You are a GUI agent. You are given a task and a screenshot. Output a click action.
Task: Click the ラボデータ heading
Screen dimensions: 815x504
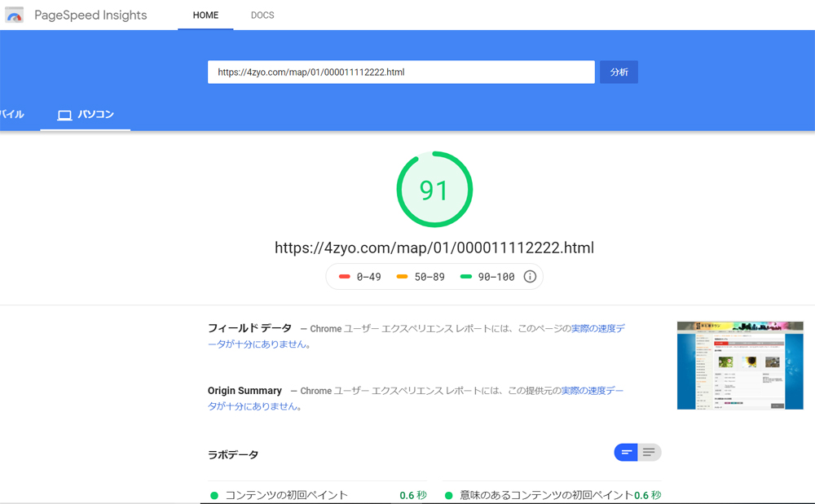pos(233,454)
